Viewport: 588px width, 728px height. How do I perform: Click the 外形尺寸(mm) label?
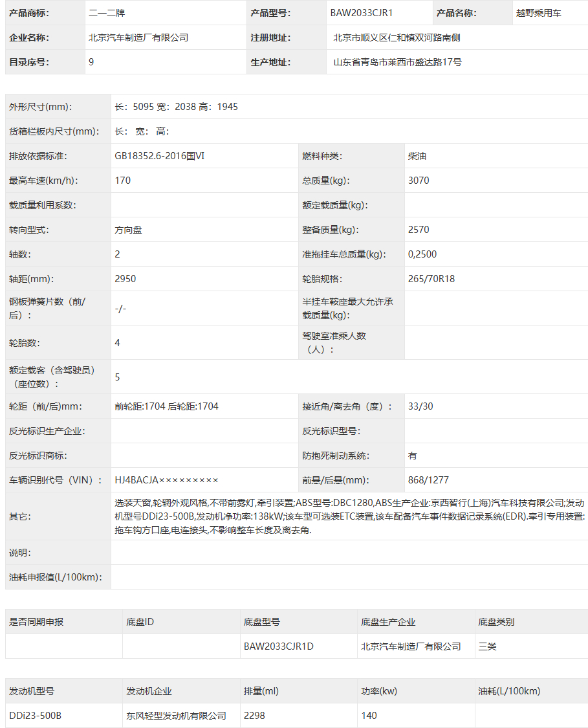pyautogui.click(x=40, y=107)
